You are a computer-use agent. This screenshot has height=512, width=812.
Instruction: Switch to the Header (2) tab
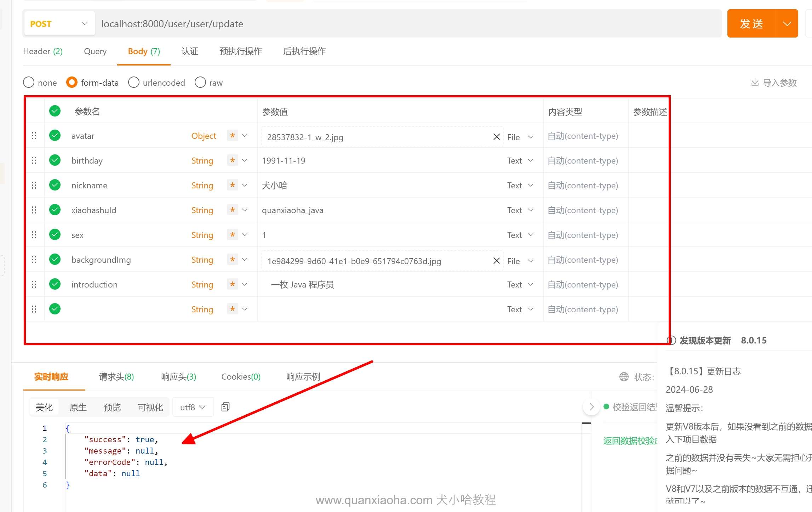coord(42,51)
